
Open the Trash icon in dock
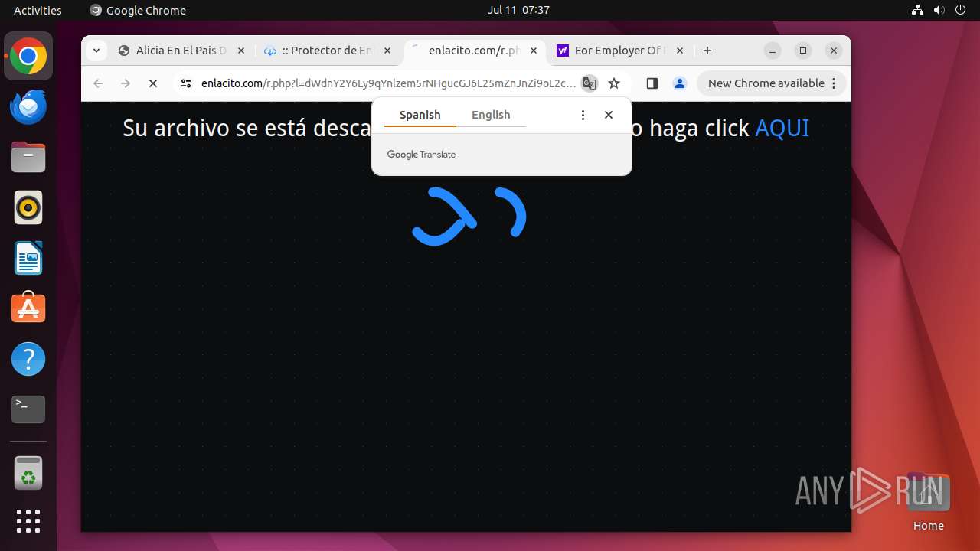click(x=28, y=473)
